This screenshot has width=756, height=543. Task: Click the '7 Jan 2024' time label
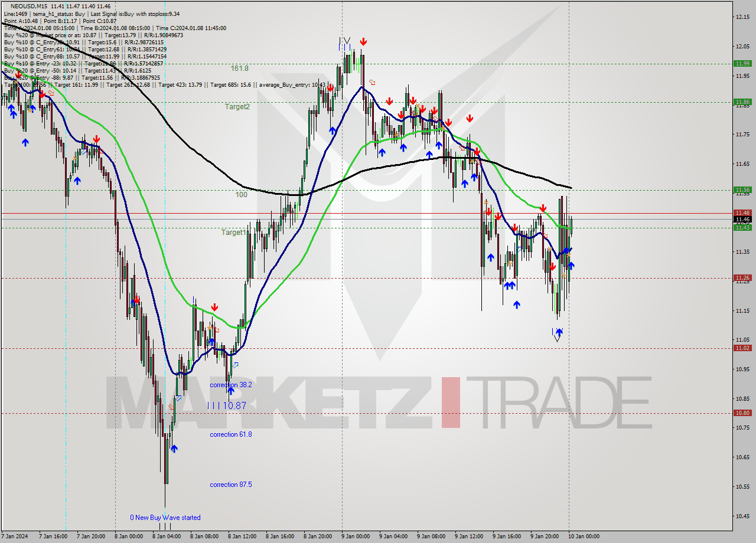coord(15,537)
